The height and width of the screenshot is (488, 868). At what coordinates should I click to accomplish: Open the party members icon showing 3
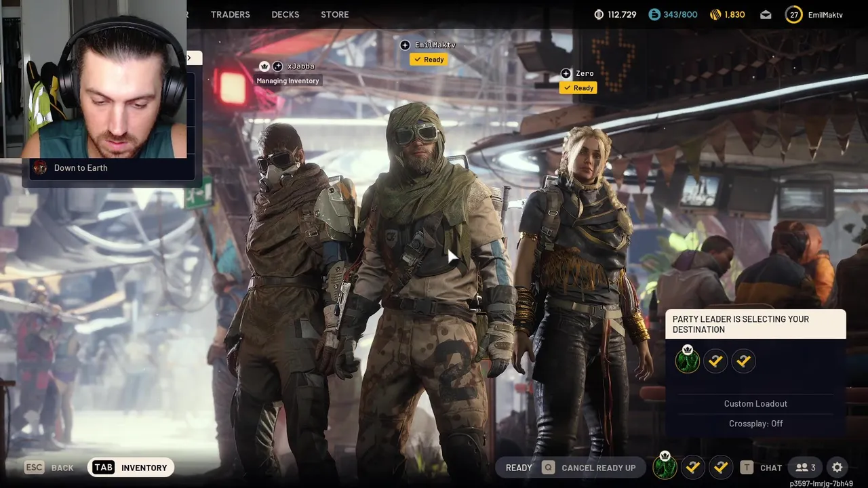tap(806, 468)
